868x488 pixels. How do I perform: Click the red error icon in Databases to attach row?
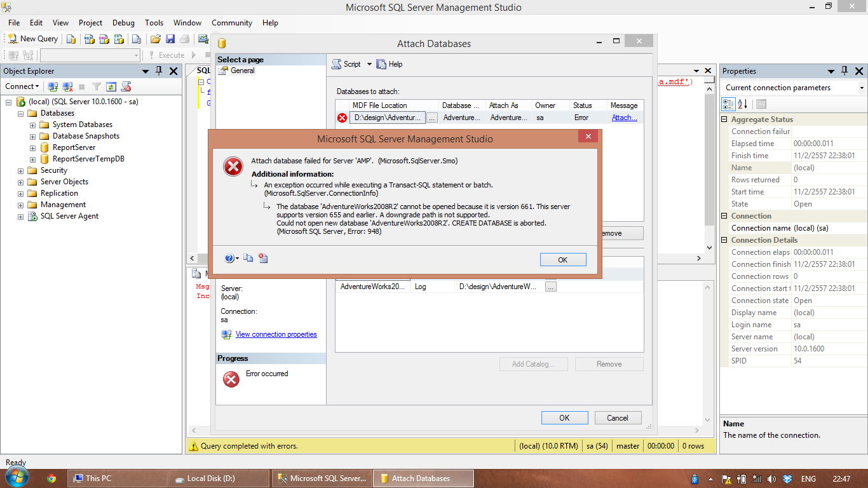342,118
